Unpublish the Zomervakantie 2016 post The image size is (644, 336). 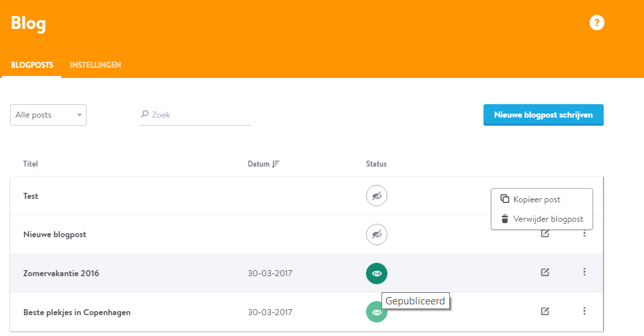point(377,273)
